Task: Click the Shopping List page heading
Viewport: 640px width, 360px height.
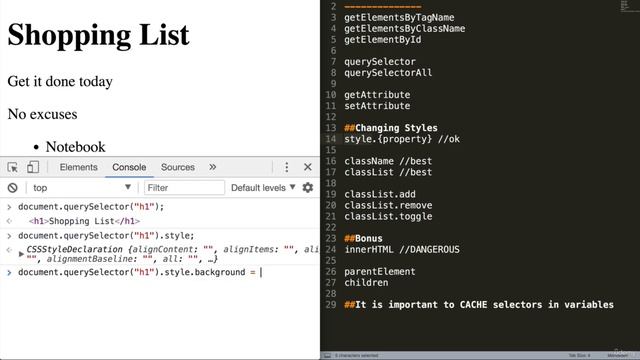Action: [x=98, y=35]
